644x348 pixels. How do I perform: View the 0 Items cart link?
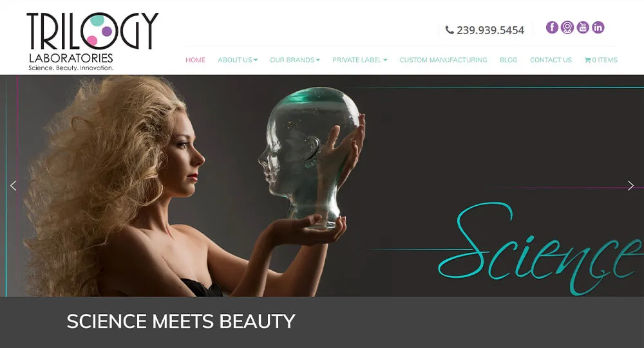click(601, 60)
